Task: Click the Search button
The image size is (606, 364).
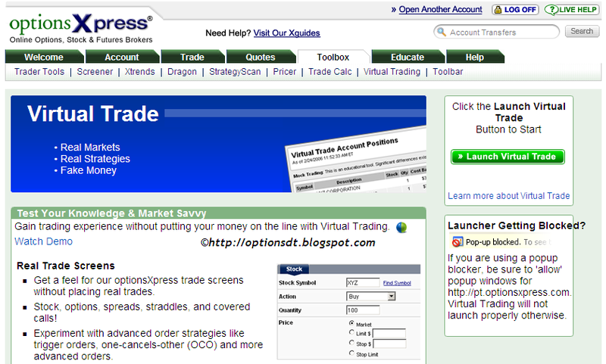Action: [x=582, y=31]
